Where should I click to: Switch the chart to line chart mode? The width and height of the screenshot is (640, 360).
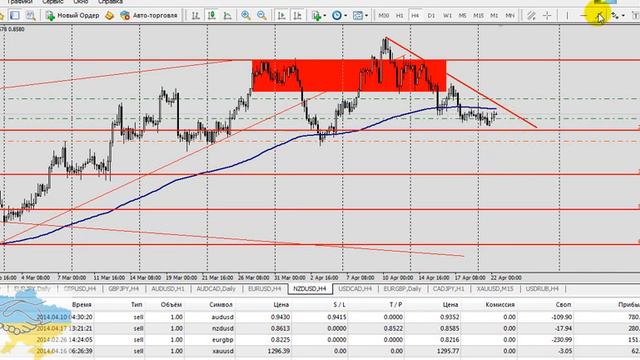(x=227, y=16)
